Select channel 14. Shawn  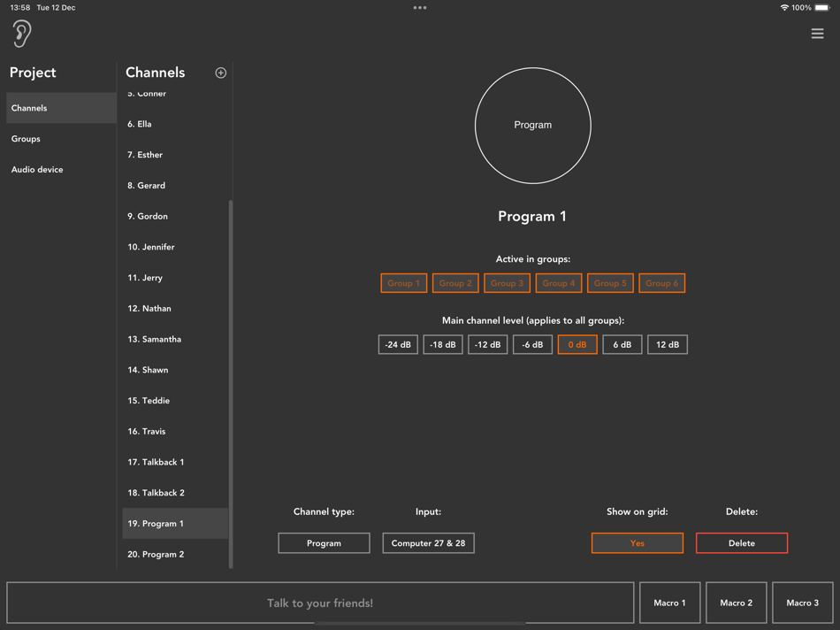point(175,370)
